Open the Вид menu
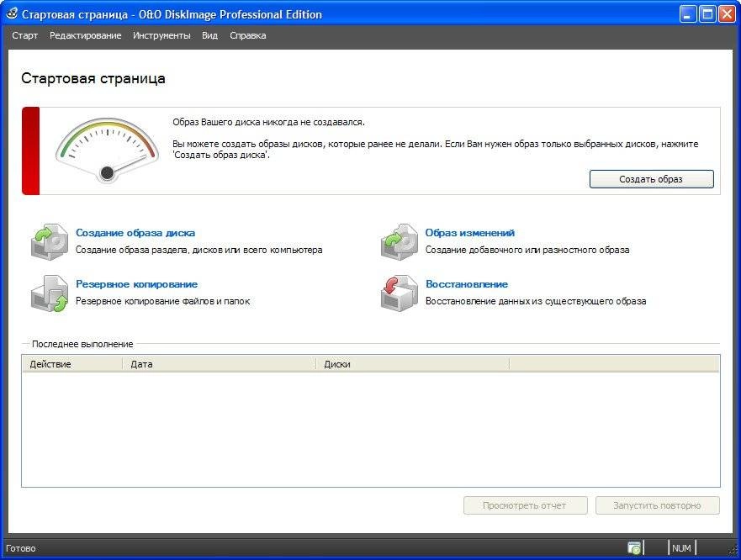741x560 pixels. coord(209,35)
